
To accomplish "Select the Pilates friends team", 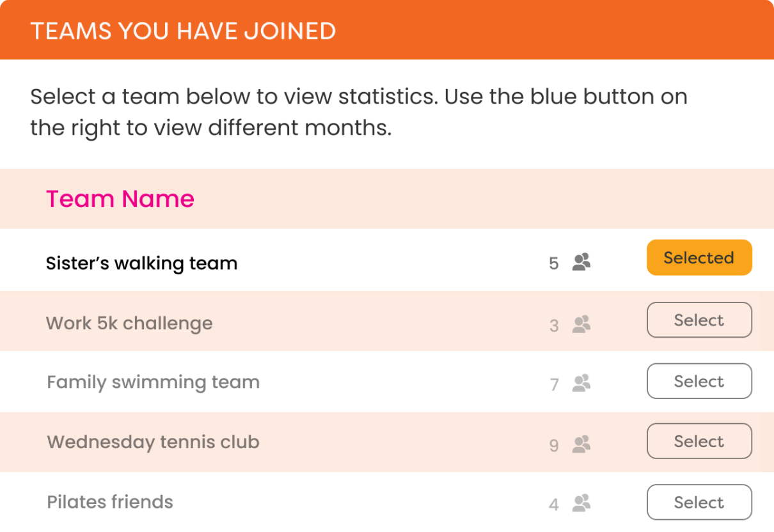I will [x=699, y=503].
